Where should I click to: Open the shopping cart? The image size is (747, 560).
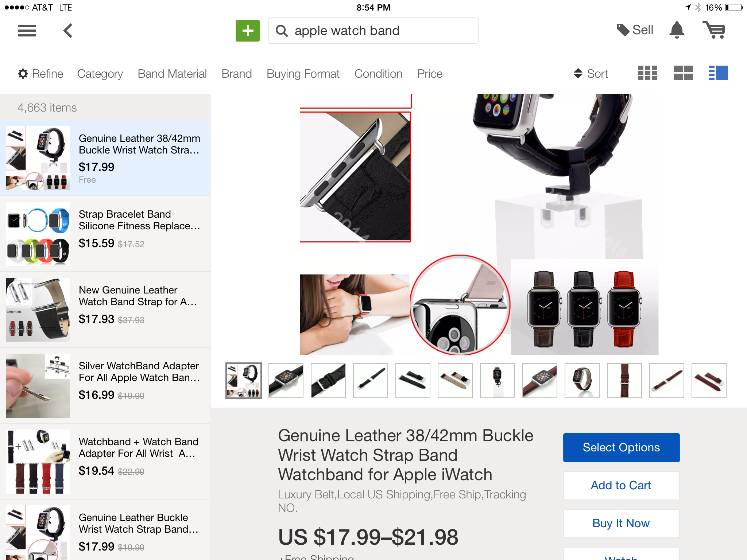[714, 30]
